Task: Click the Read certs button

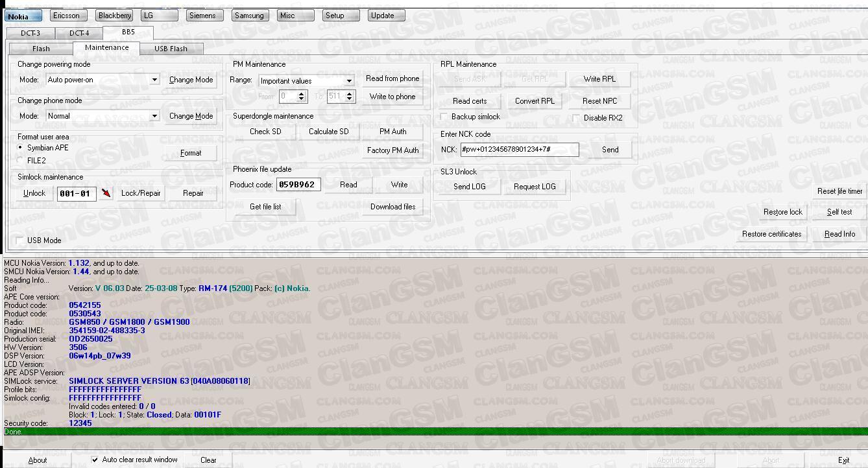Action: click(470, 101)
